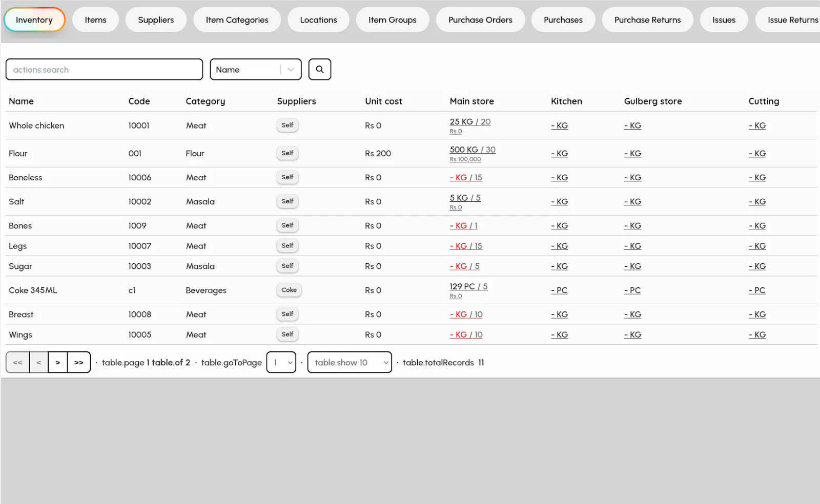The width and height of the screenshot is (820, 504).
Task: Open Coke main store 129 PC / 5 link
Action: [x=468, y=287]
